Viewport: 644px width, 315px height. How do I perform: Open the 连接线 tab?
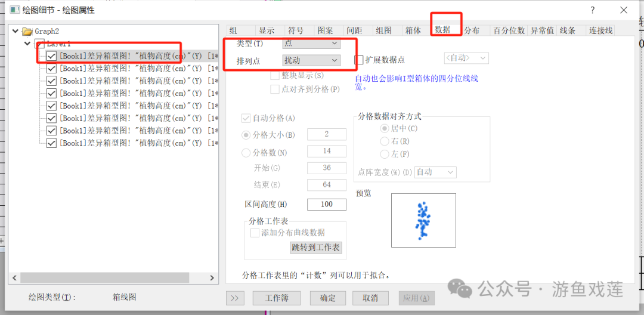coord(601,30)
